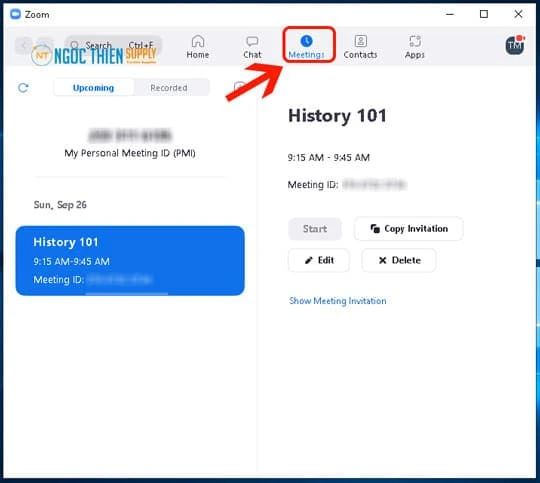Open the Home tab
Screen dimensions: 540x483
(x=198, y=46)
